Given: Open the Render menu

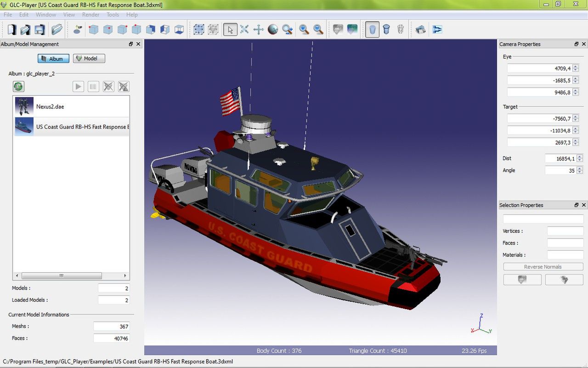Looking at the screenshot, I should pos(90,15).
